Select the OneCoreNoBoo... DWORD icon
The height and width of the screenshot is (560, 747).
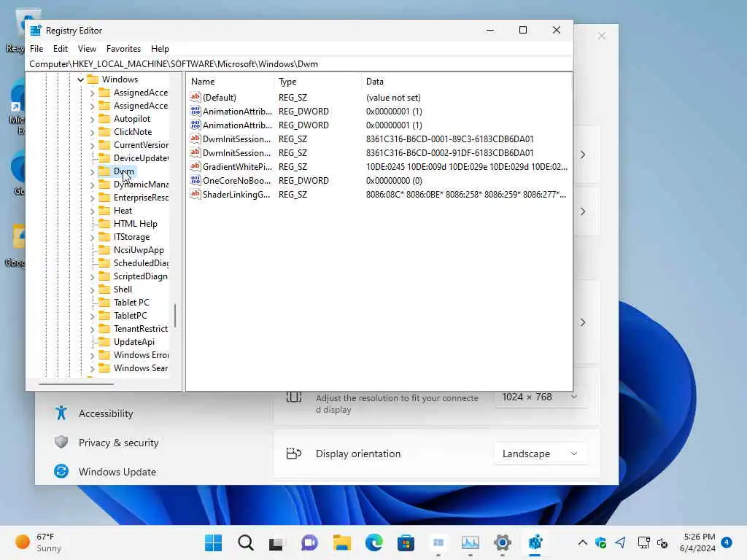click(x=196, y=181)
